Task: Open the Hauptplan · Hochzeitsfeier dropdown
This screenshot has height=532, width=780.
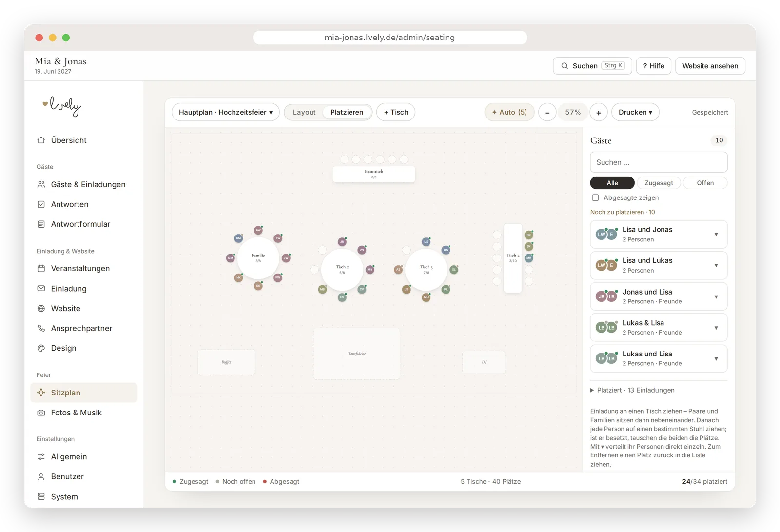Action: coord(226,112)
